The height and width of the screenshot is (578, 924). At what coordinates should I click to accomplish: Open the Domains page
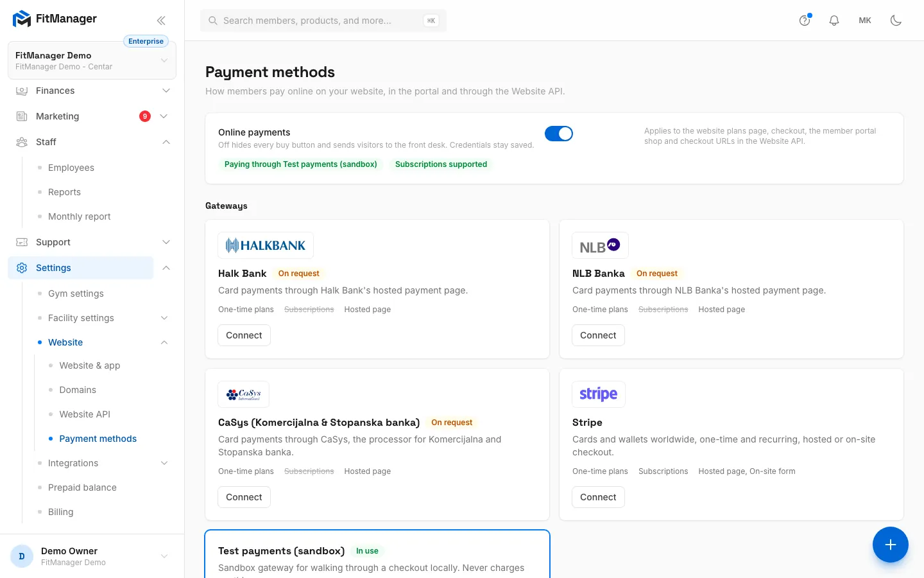point(78,390)
